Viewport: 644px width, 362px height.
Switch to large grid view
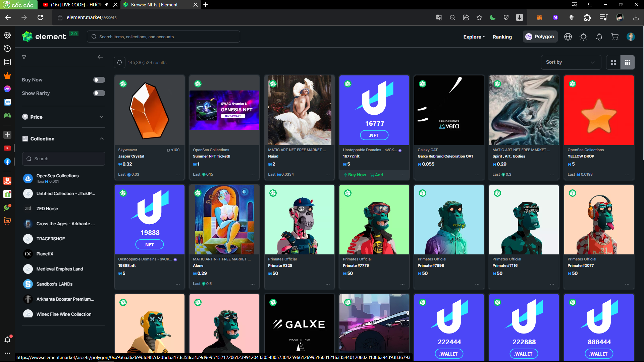click(x=613, y=62)
